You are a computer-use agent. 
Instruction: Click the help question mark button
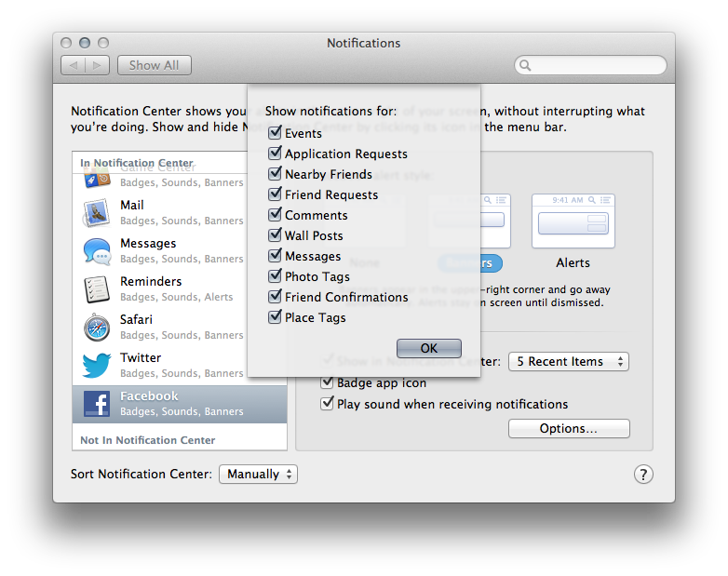[643, 475]
